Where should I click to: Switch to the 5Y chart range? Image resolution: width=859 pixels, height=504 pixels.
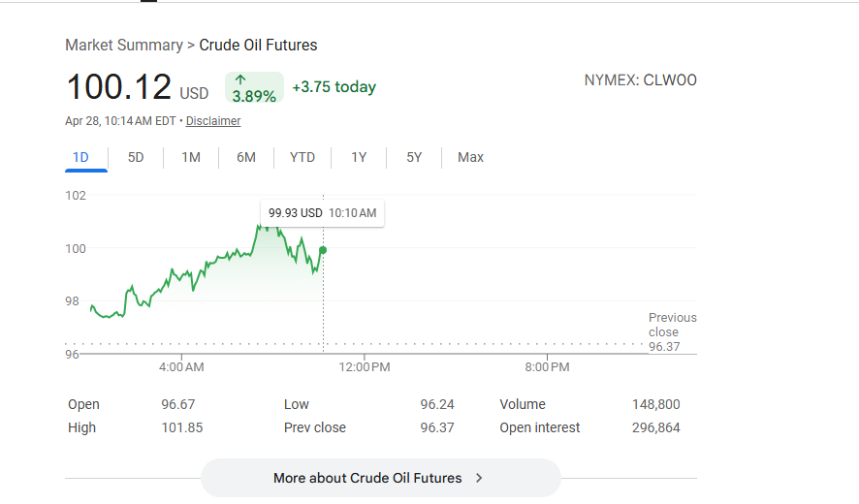414,157
